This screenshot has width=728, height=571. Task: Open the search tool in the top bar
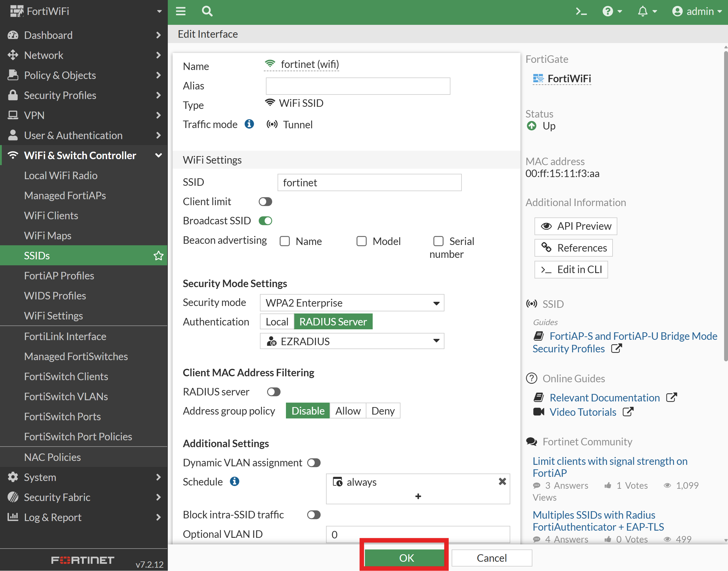tap(207, 11)
